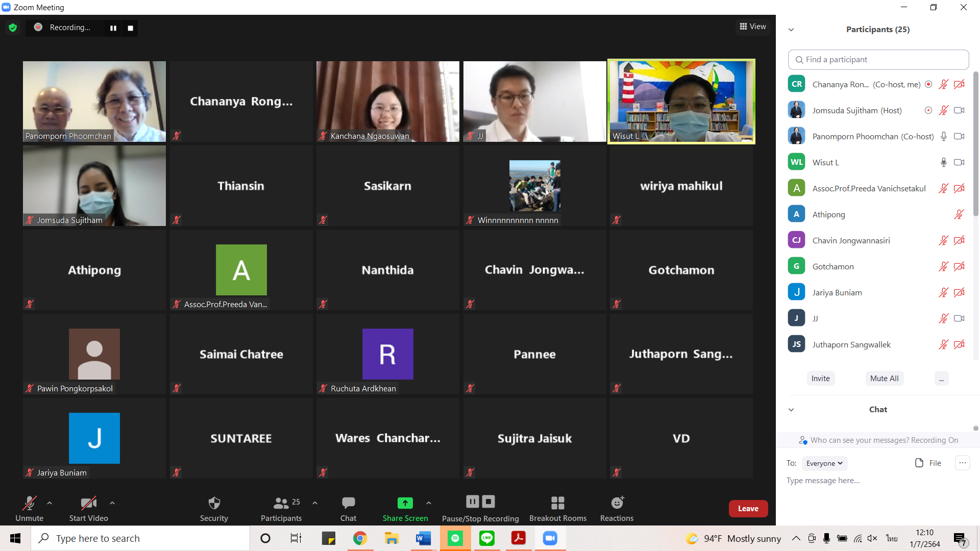Click the green encryption shield icon

coord(13,28)
